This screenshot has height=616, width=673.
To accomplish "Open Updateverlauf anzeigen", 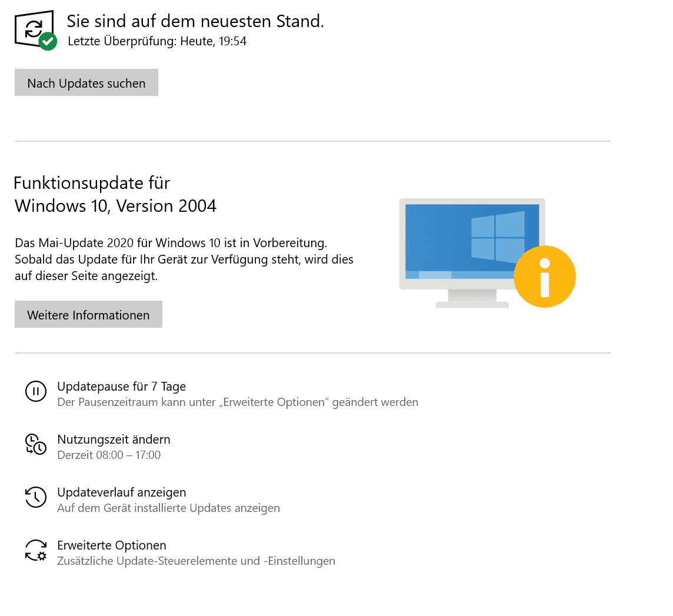I will [x=121, y=492].
